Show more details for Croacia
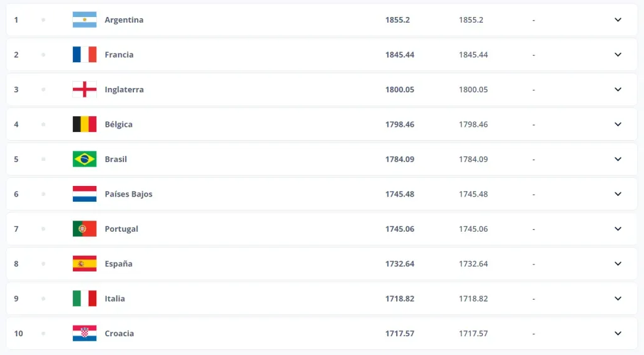This screenshot has width=644, height=355. click(618, 334)
